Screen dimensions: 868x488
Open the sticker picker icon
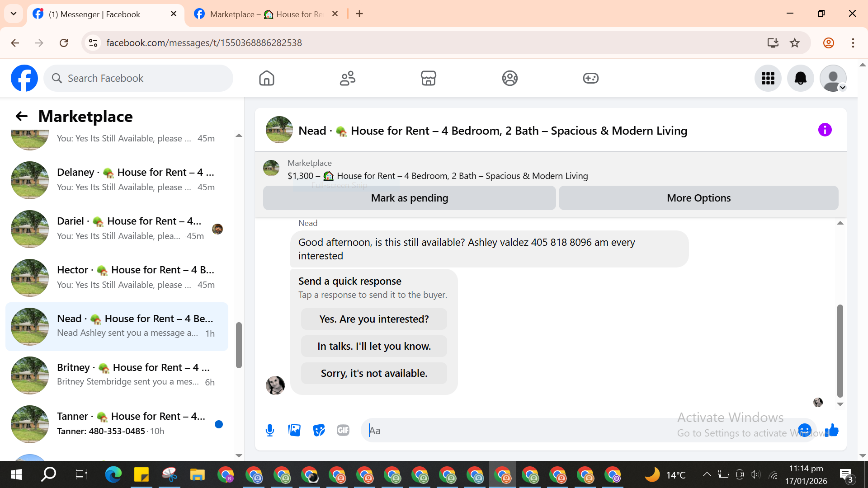[x=319, y=430]
